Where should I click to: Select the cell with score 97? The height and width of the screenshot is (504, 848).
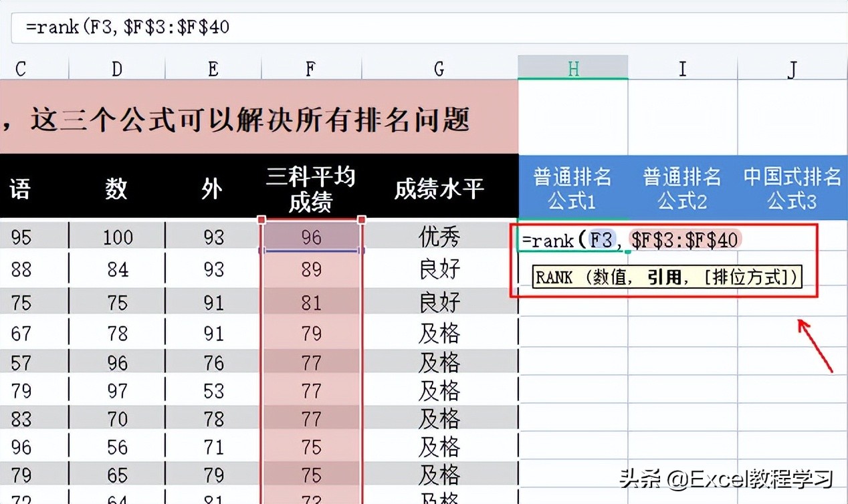pyautogui.click(x=117, y=390)
